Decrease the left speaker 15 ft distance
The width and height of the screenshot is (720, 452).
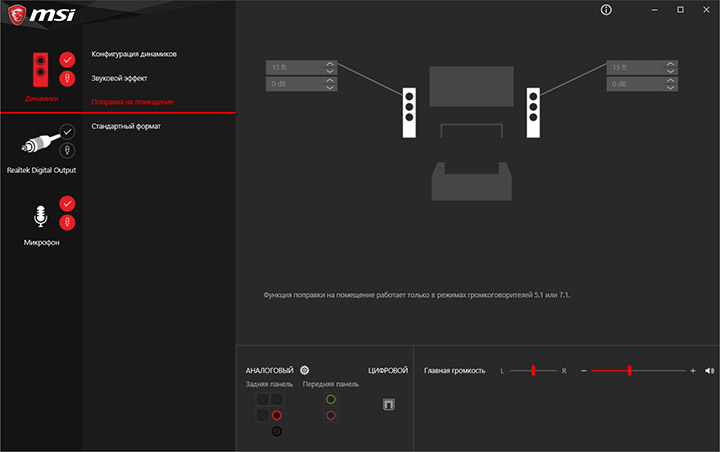tap(330, 71)
